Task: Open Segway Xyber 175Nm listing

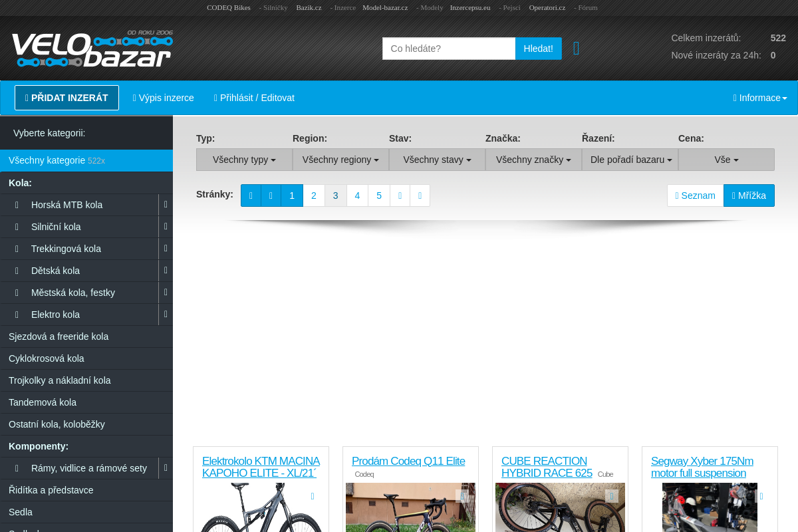Action: [x=702, y=467]
